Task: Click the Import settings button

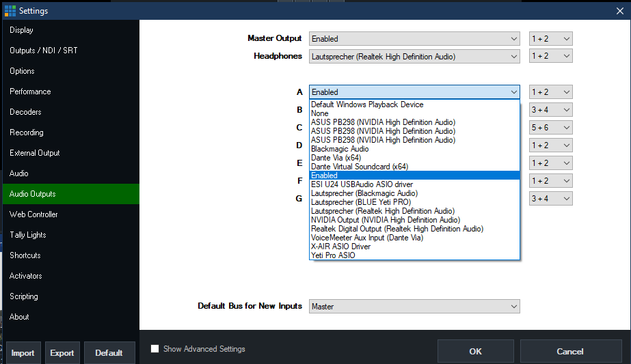Action: (23, 353)
